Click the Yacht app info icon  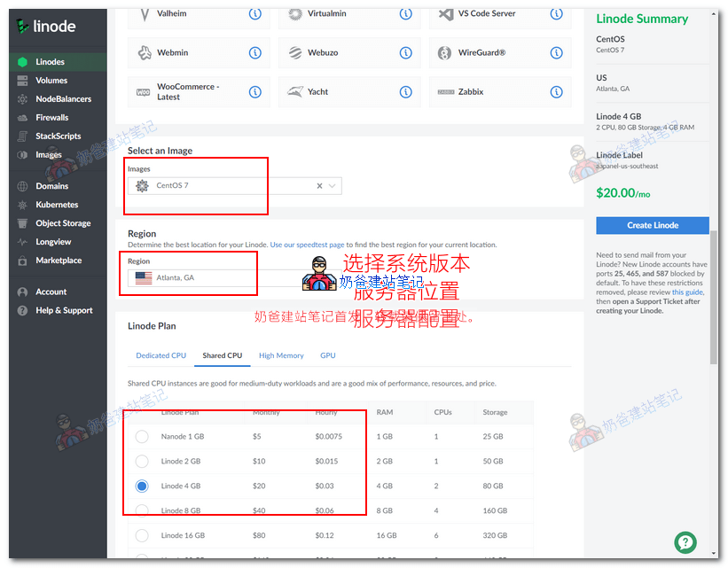pyautogui.click(x=405, y=92)
